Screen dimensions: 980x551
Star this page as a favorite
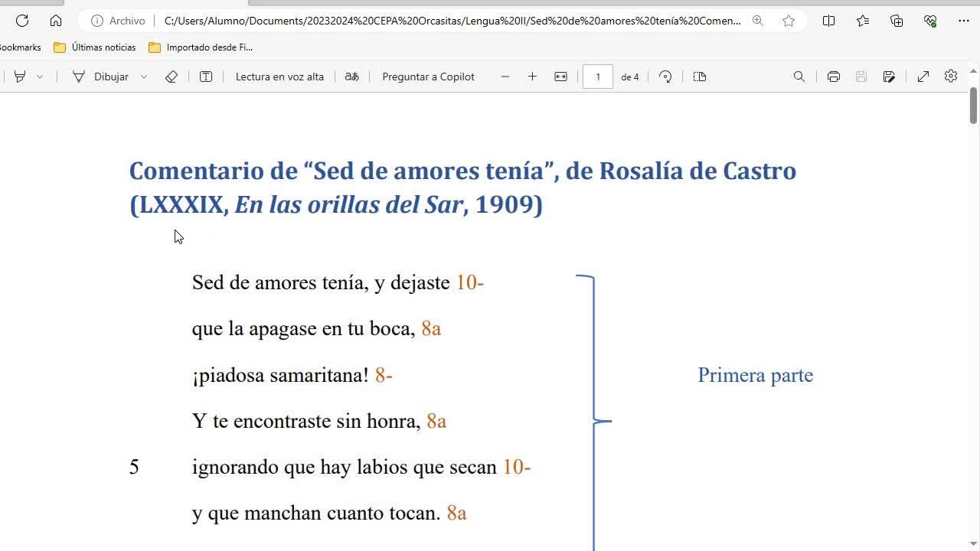(789, 21)
